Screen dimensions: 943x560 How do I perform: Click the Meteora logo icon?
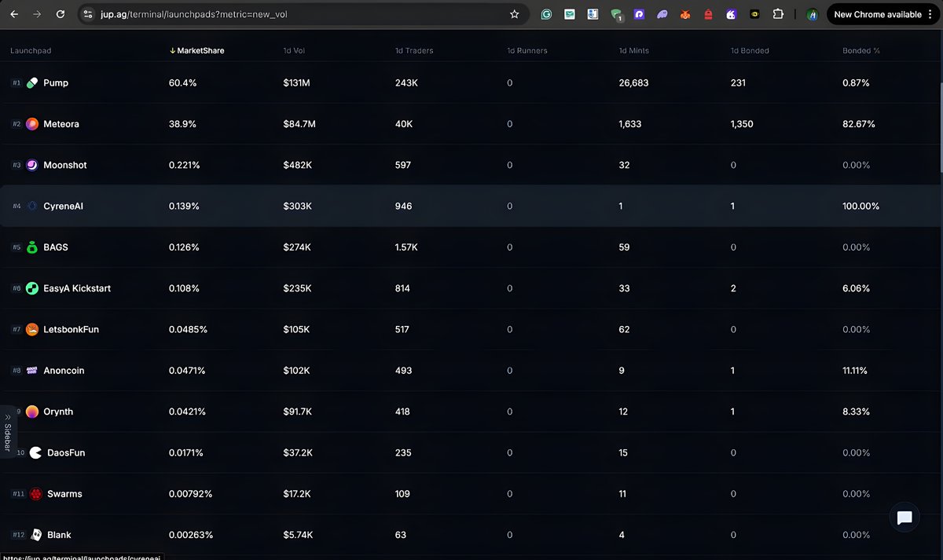click(x=32, y=124)
